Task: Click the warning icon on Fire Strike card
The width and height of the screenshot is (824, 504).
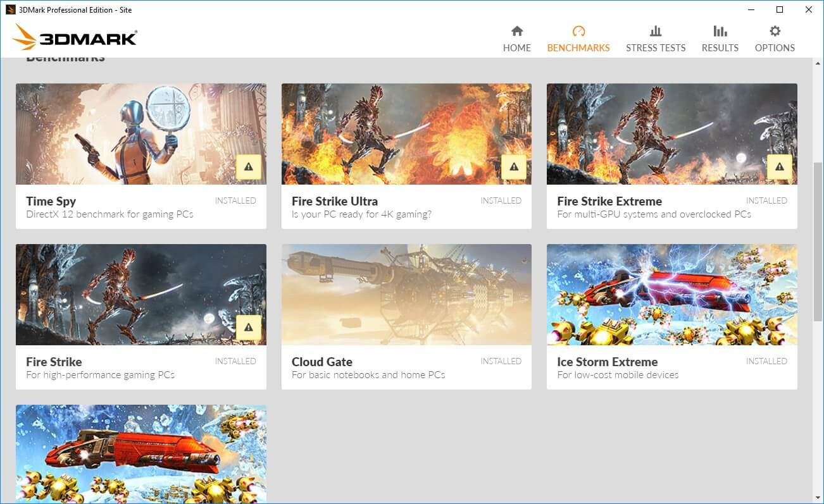Action: (249, 328)
